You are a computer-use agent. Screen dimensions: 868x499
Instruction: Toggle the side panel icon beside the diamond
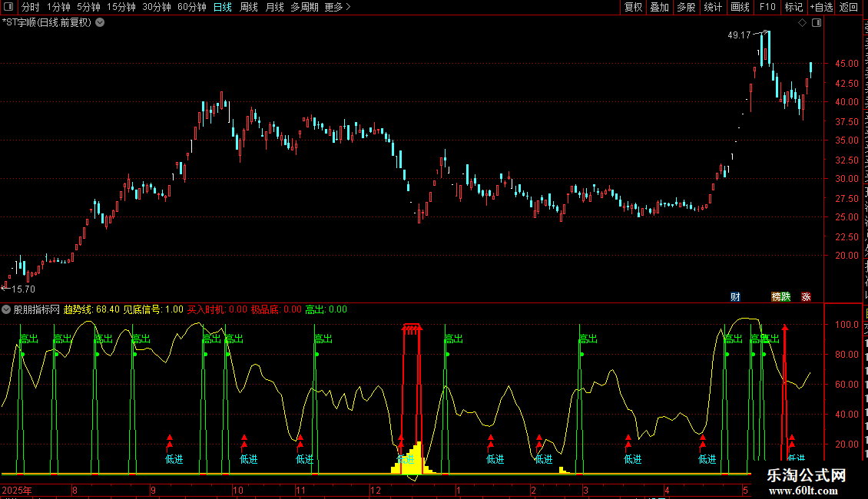pos(817,23)
